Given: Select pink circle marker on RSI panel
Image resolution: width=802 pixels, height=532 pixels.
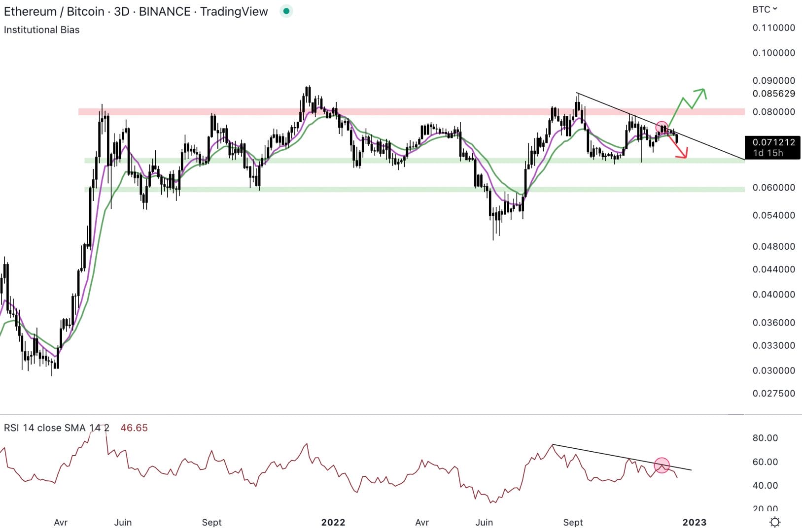Looking at the screenshot, I should 662,465.
